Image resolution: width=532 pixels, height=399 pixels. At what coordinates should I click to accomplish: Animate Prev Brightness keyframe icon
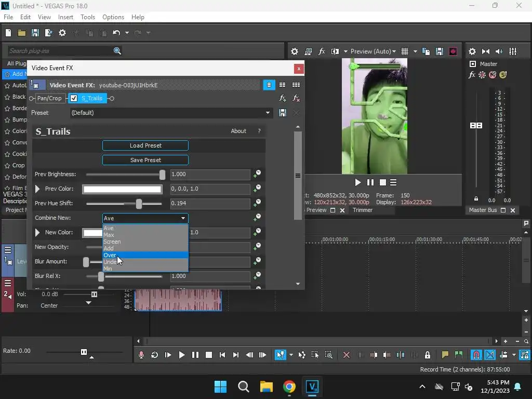coord(257,174)
